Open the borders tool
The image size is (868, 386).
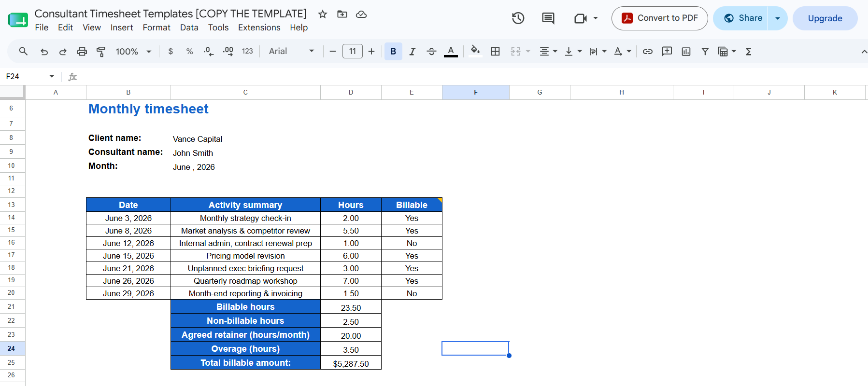point(495,51)
